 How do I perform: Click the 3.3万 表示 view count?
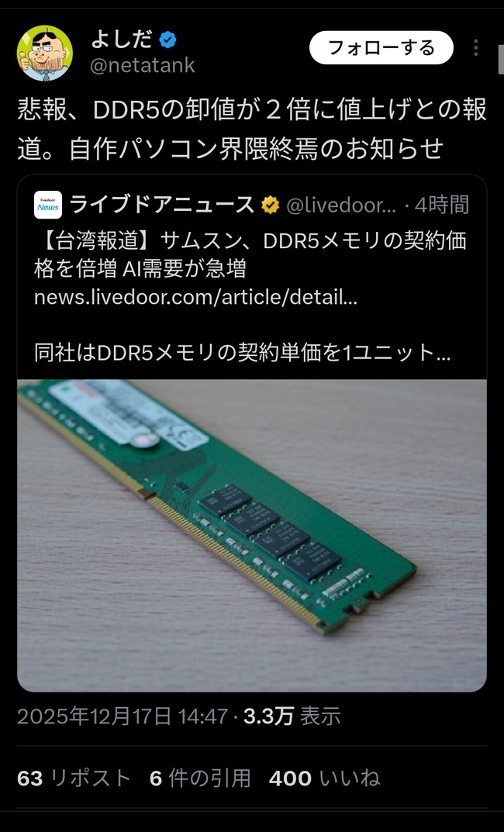click(292, 716)
